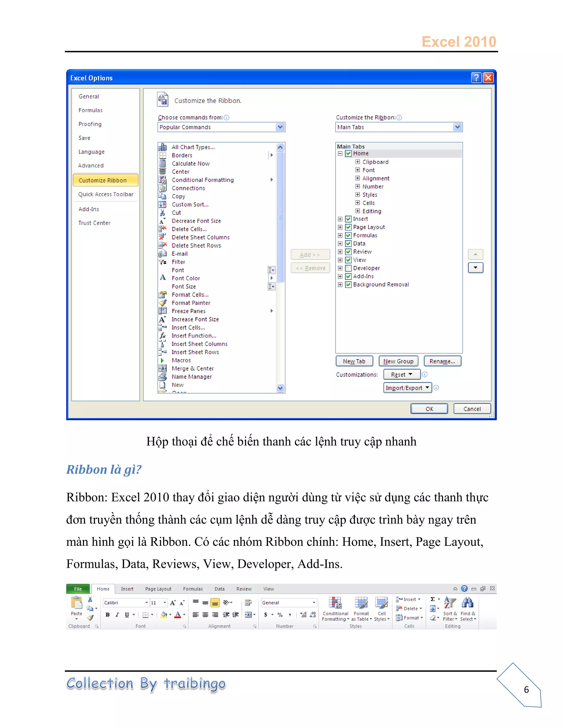This screenshot has height=728, width=563.
Task: Expand the Clipboard group node
Action: (x=358, y=162)
